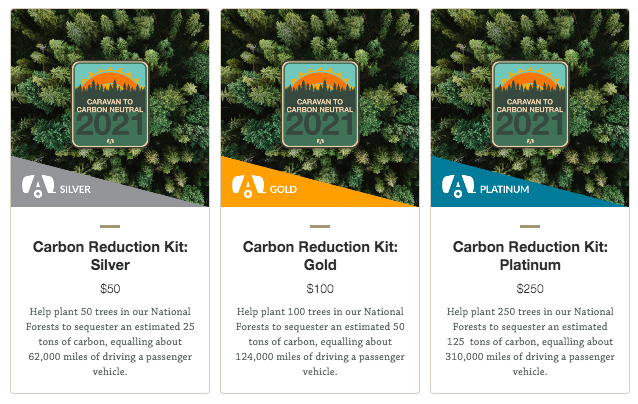The image size is (638, 404).
Task: Click the Caravan 2021 badge on Gold card
Action: pos(320,104)
